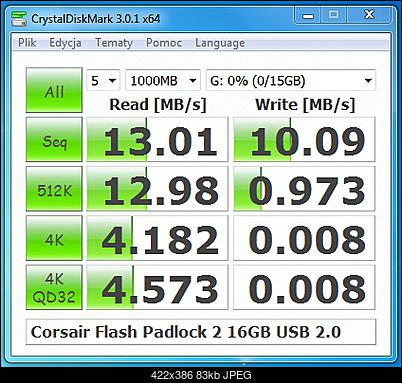The height and width of the screenshot is (383, 402).
Task: Click the CrystalDiskMark app icon in title bar
Action: pyautogui.click(x=19, y=18)
